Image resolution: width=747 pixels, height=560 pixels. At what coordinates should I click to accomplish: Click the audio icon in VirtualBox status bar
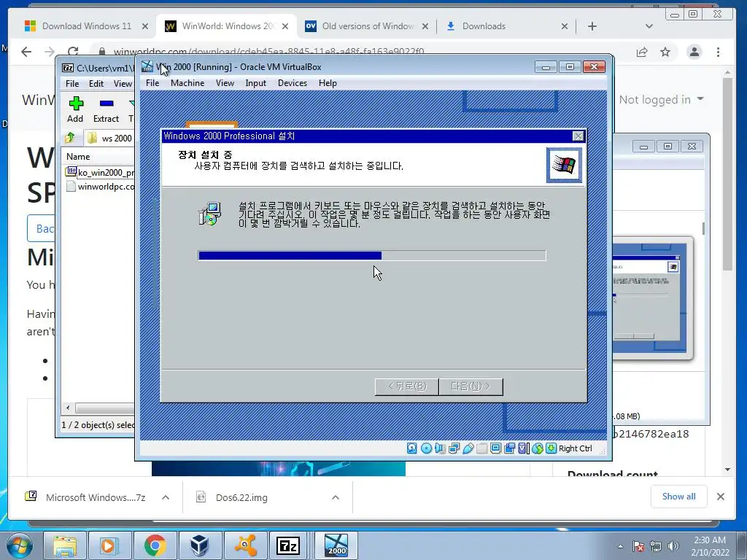tap(440, 448)
